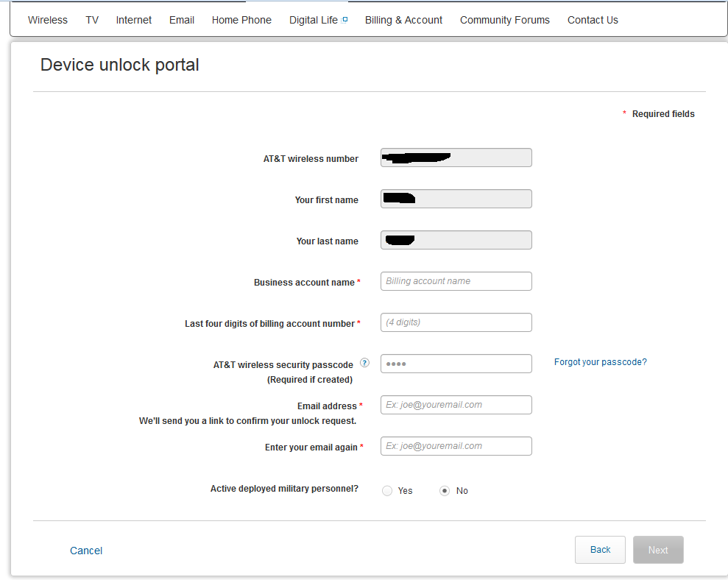Open the Contact Us page
Image resolution: width=728 pixels, height=580 pixels.
pos(593,20)
